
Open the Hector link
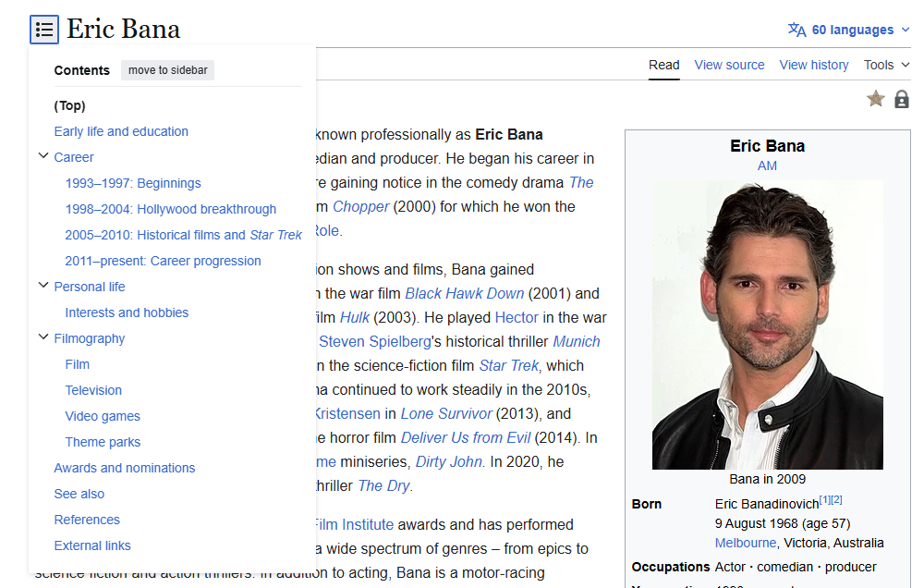coord(517,318)
